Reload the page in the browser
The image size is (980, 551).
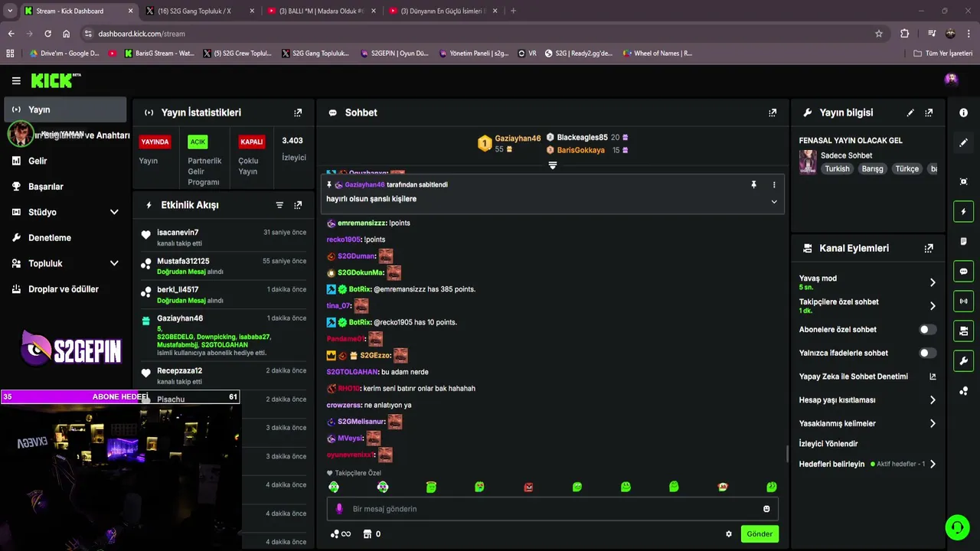click(47, 34)
